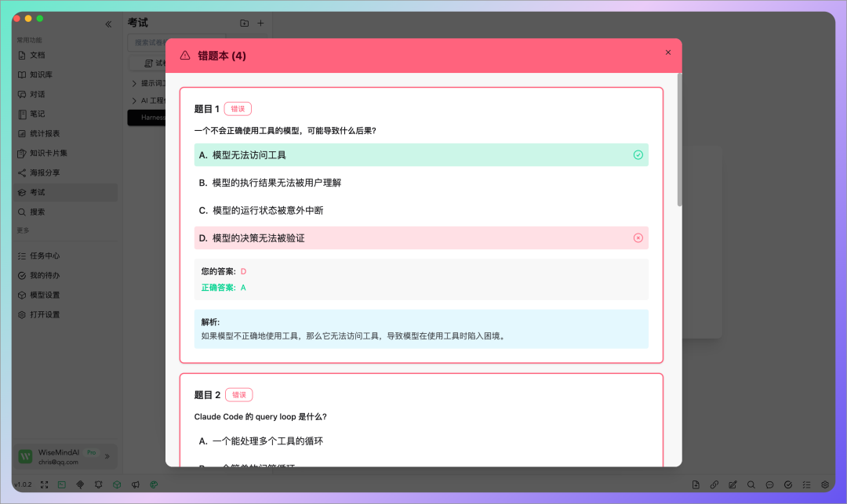Click the search exam papers input field
Viewport: 847px width, 504px height.
(x=147, y=42)
